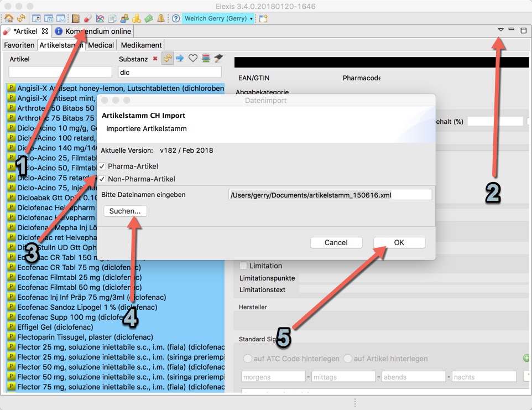This screenshot has height=410, width=532.
Task: Open the Weirich Gerry user dropdown
Action: [218, 18]
